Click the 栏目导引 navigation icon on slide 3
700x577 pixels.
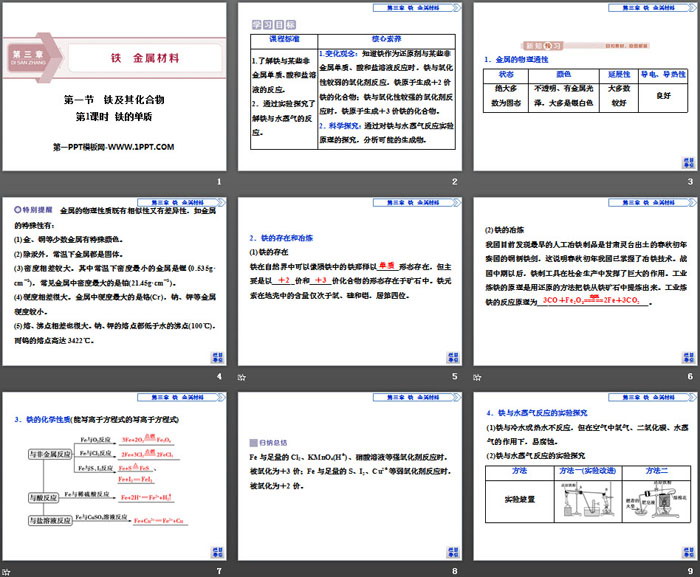[x=686, y=161]
